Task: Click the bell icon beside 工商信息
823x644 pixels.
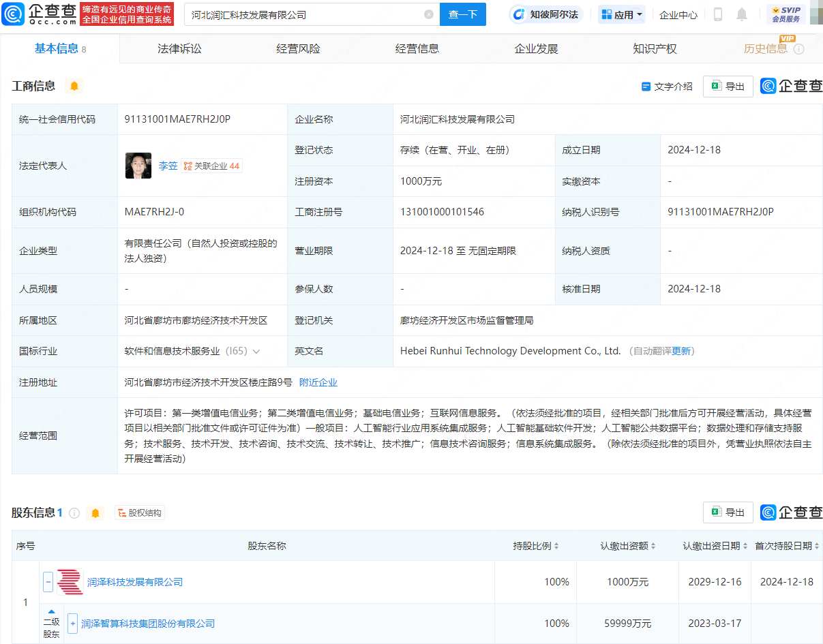Action: (74, 86)
